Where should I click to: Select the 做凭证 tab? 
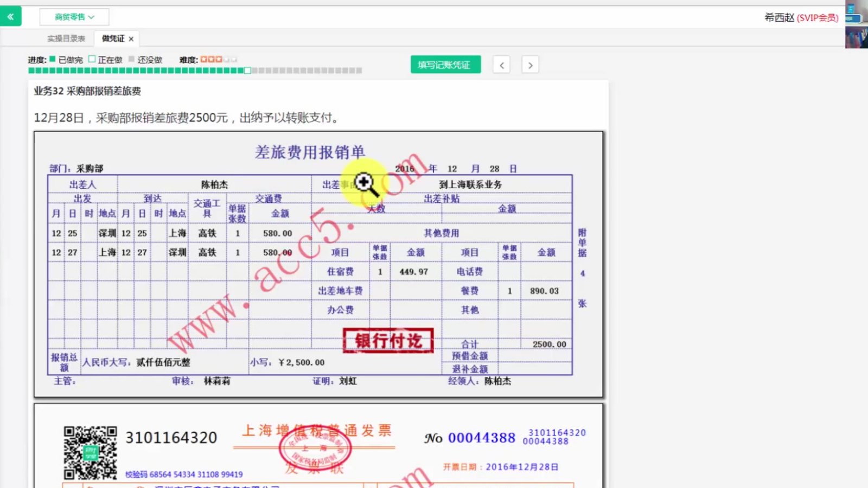[113, 38]
